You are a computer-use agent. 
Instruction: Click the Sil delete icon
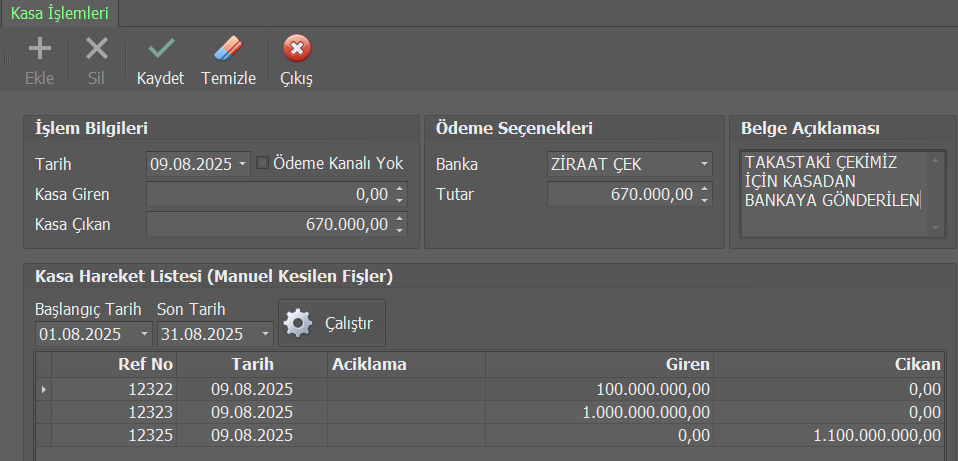coord(97,49)
